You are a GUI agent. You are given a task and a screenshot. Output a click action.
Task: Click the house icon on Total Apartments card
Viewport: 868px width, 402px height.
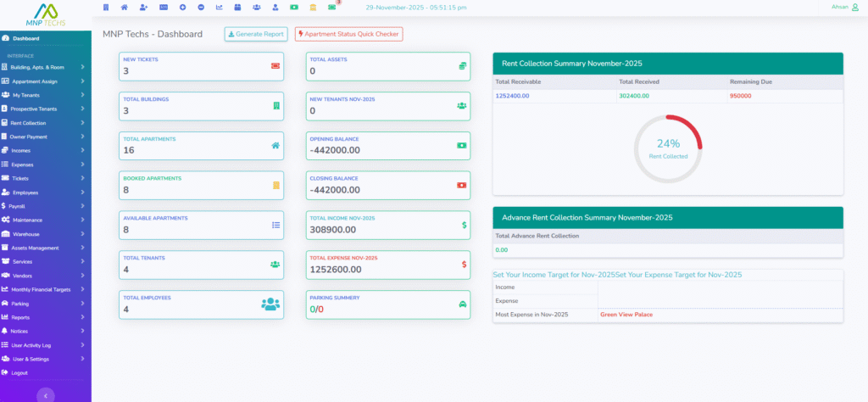coord(275,146)
